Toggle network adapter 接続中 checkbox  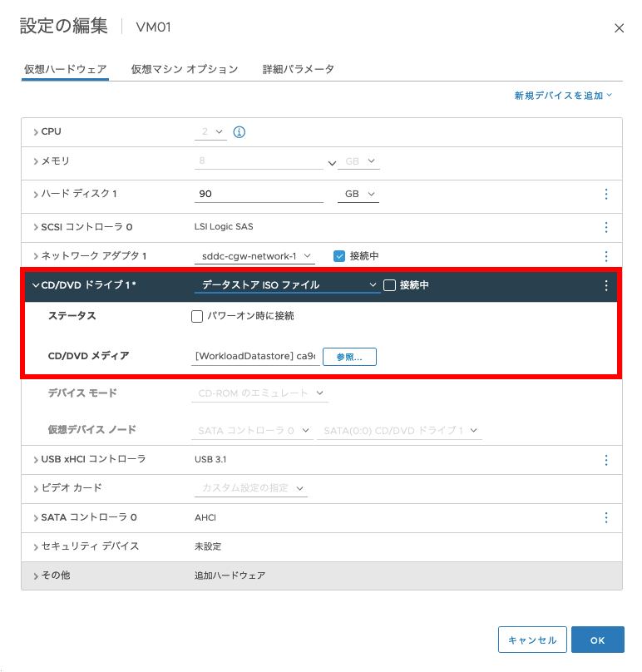tap(339, 256)
